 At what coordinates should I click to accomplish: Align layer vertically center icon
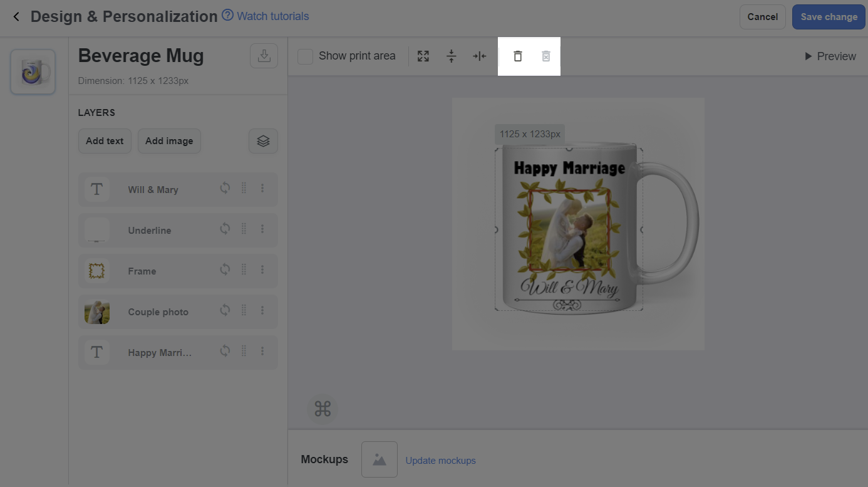tap(451, 56)
